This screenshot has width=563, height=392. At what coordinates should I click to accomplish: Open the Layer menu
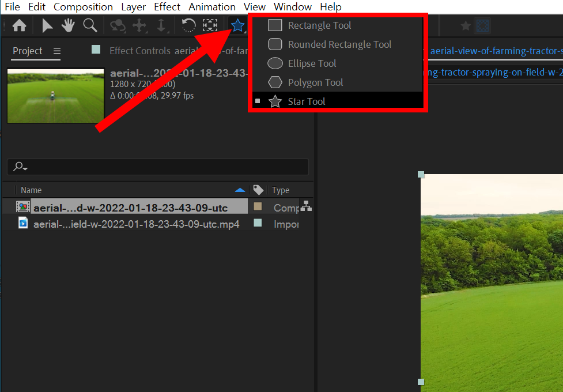(x=133, y=7)
